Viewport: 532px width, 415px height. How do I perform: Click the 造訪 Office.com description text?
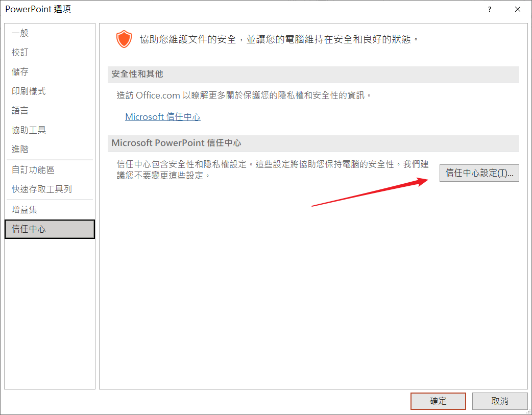click(x=244, y=95)
